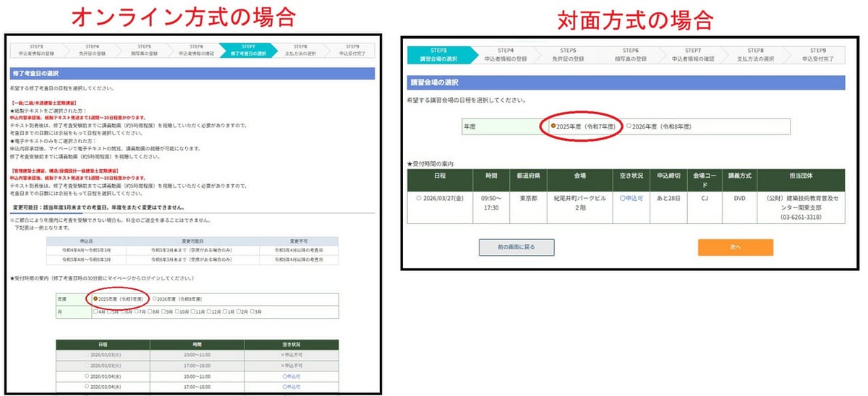Choose 2025年度 radio in face-to-face panel
The width and height of the screenshot is (868, 396).
point(553,126)
